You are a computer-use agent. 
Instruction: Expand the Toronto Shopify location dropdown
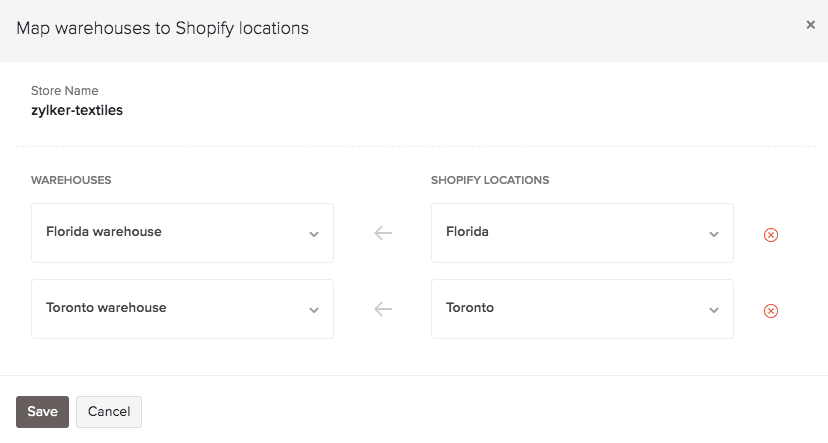pos(582,309)
